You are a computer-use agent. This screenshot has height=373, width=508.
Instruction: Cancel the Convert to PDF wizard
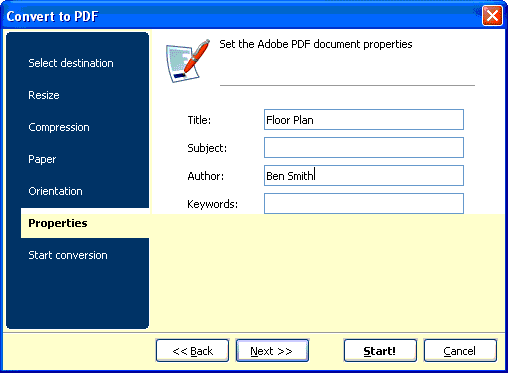[x=460, y=351]
